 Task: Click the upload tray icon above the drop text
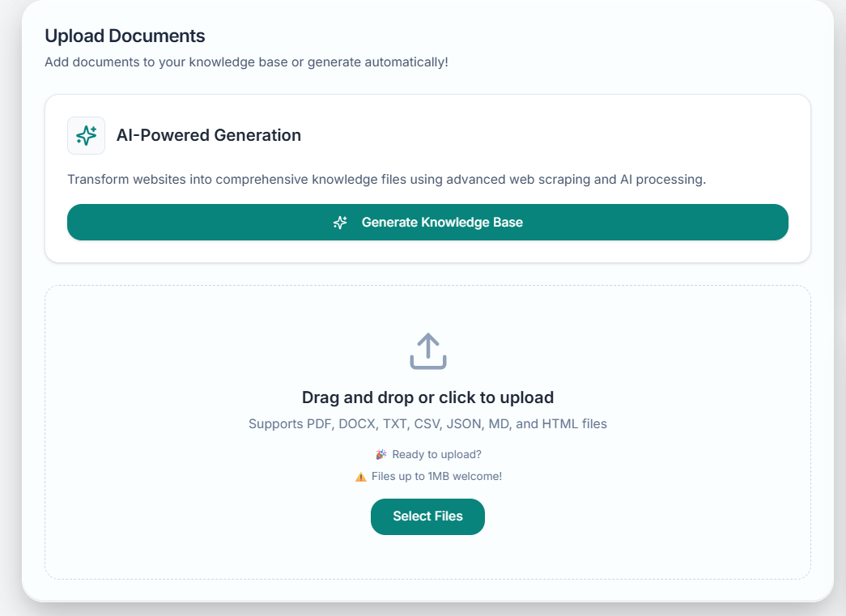click(x=427, y=351)
